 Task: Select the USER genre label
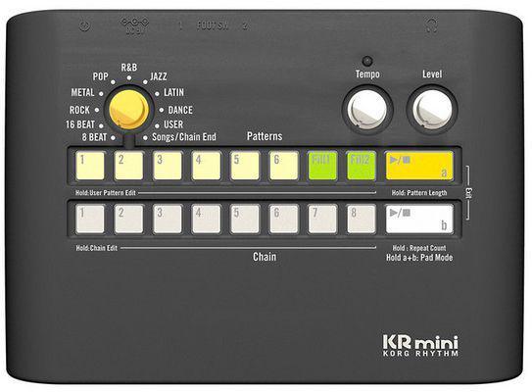(173, 124)
